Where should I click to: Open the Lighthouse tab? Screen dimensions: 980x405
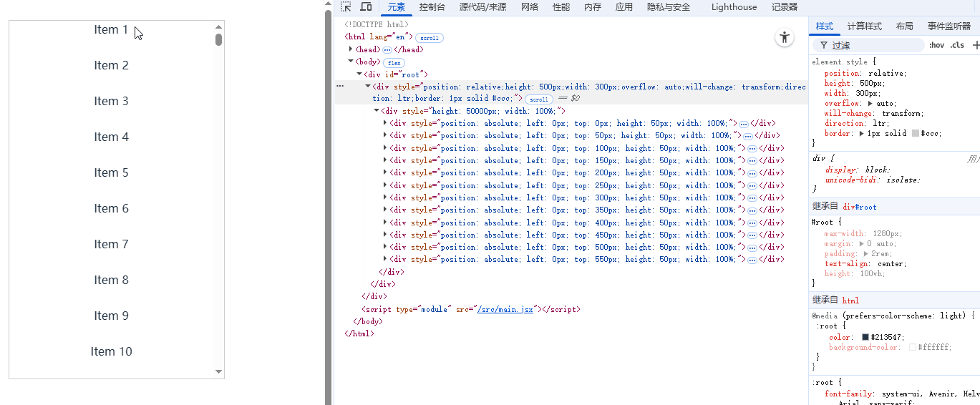point(734,7)
